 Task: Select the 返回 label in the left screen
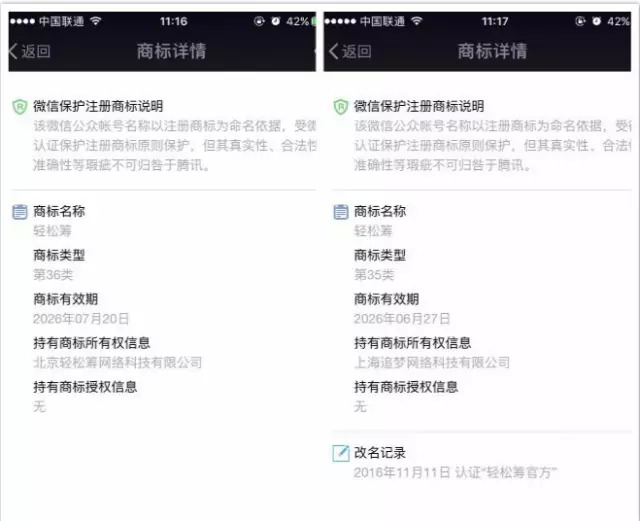point(36,51)
